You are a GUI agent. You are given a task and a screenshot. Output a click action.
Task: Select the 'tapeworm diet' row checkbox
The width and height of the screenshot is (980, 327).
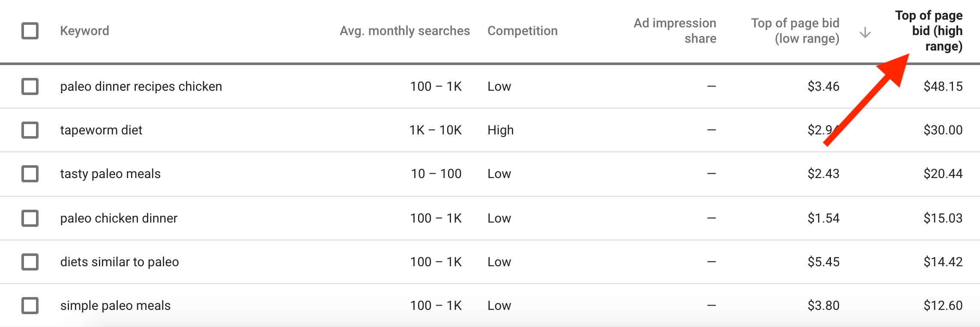pos(30,130)
